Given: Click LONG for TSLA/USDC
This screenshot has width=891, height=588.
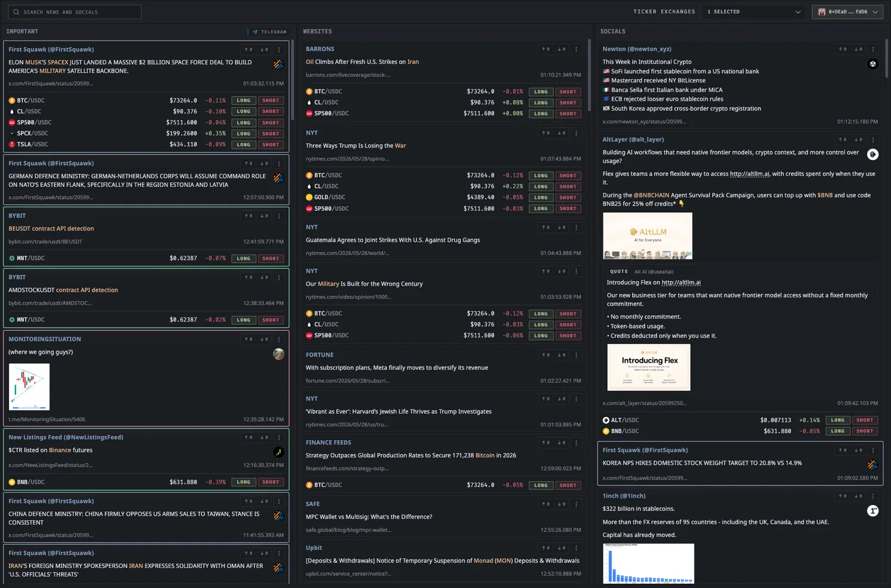Looking at the screenshot, I should point(244,144).
